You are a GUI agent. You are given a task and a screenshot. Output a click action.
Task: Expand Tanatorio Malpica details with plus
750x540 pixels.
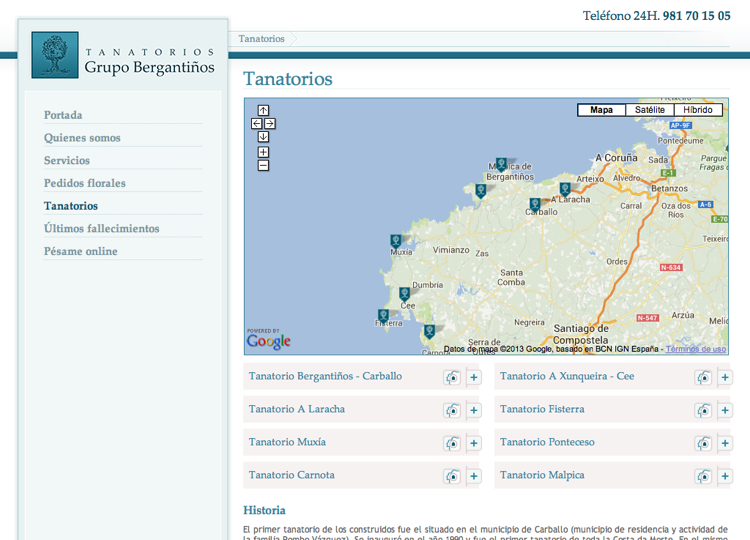tap(725, 476)
